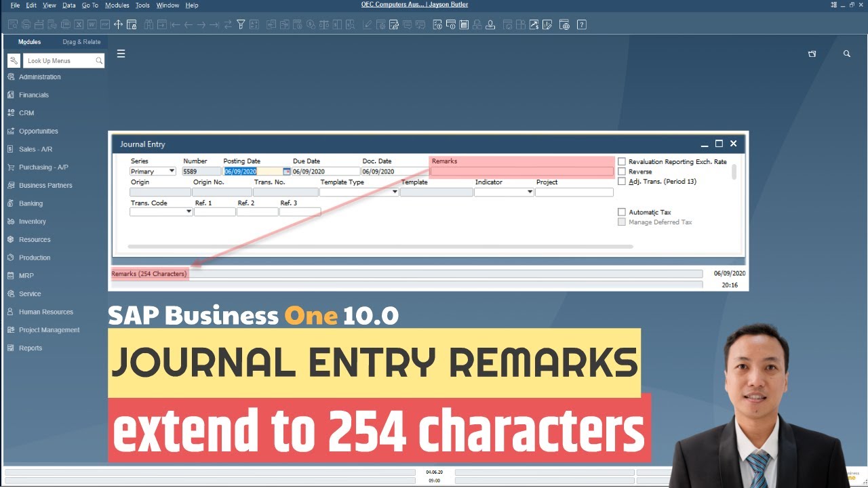The width and height of the screenshot is (868, 488).
Task: Click the Ref. 1 input field
Action: (214, 211)
